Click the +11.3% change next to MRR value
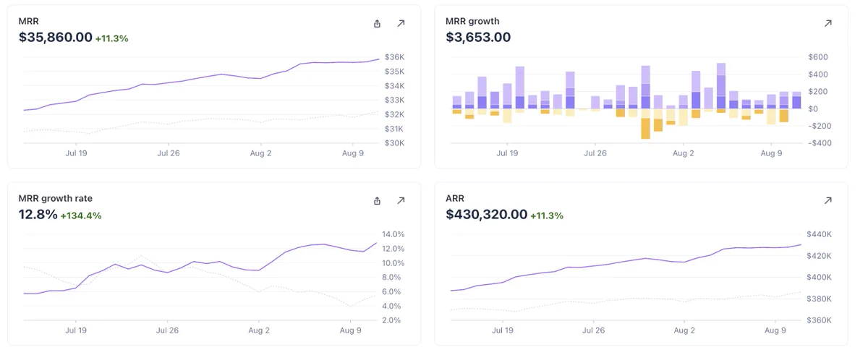868x355 pixels. tap(111, 38)
